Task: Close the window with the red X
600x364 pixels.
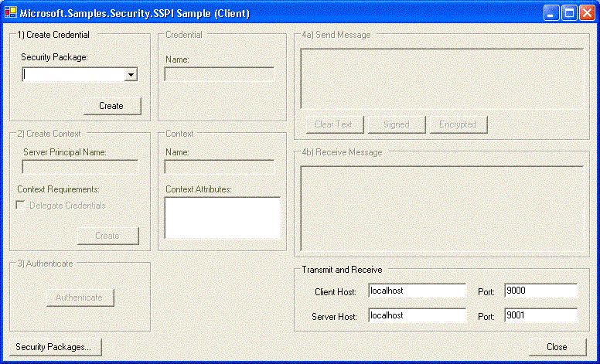Action: pyautogui.click(x=587, y=13)
